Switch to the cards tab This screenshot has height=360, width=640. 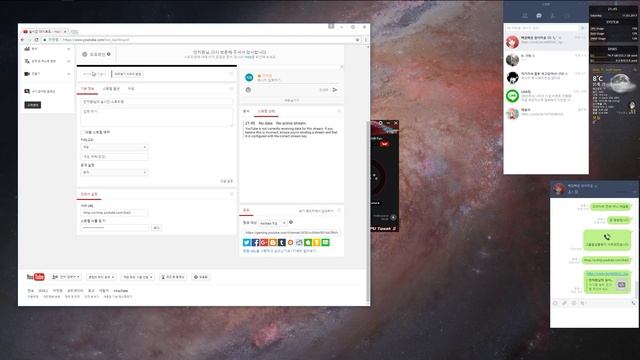point(131,89)
